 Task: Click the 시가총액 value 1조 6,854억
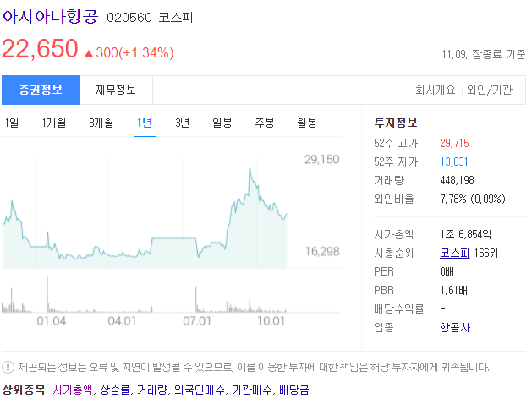(x=465, y=234)
